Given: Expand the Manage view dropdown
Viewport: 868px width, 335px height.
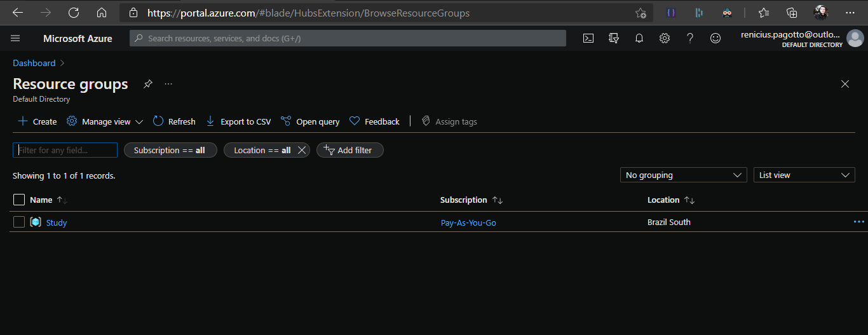Looking at the screenshot, I should (105, 121).
